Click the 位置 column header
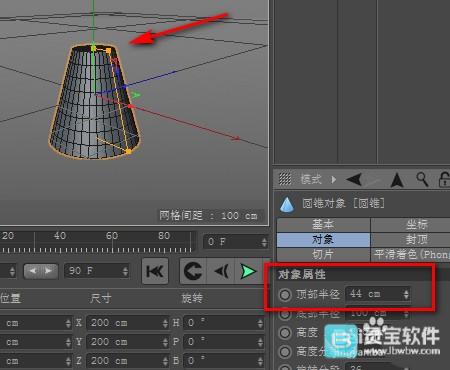 point(11,298)
